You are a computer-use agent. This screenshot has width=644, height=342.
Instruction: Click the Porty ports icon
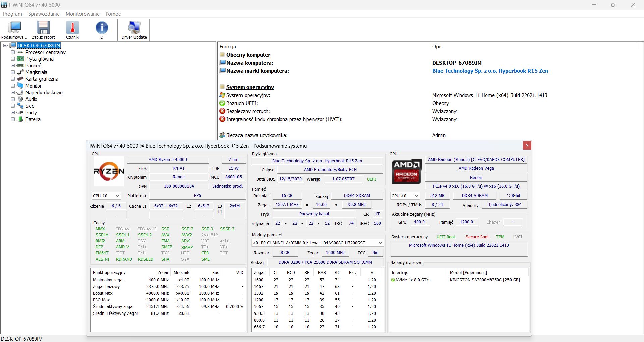click(20, 113)
